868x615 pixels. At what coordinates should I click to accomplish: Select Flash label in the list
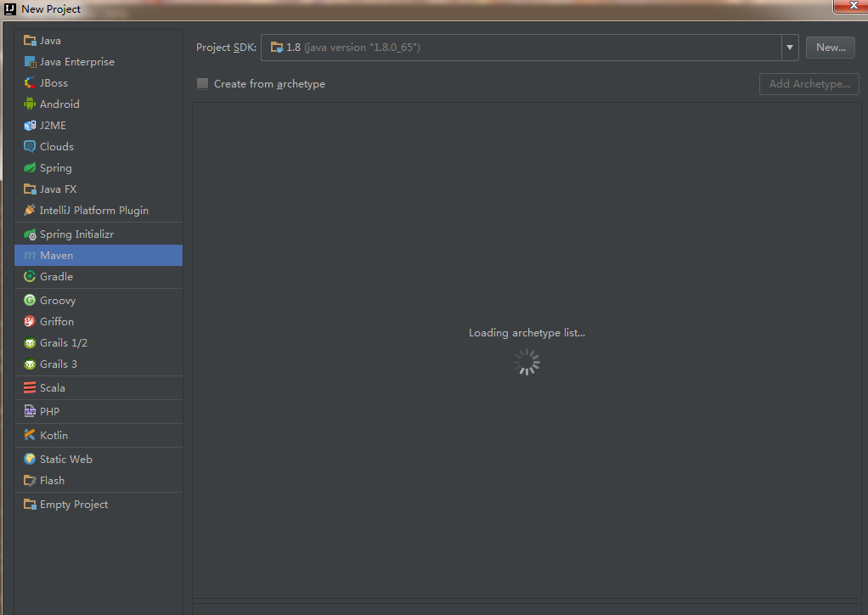pyautogui.click(x=52, y=481)
